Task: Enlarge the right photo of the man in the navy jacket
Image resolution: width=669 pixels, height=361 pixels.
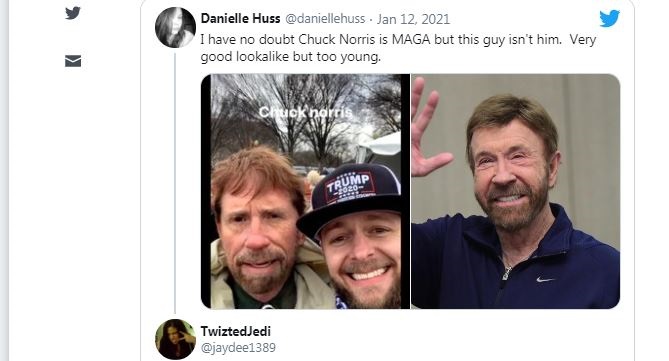Action: coord(515,191)
